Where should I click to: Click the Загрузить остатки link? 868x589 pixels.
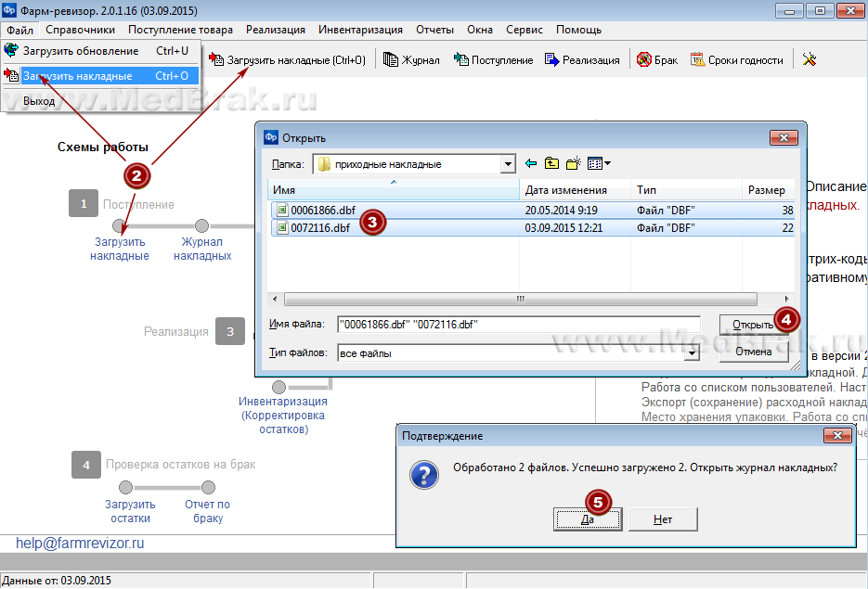[130, 512]
